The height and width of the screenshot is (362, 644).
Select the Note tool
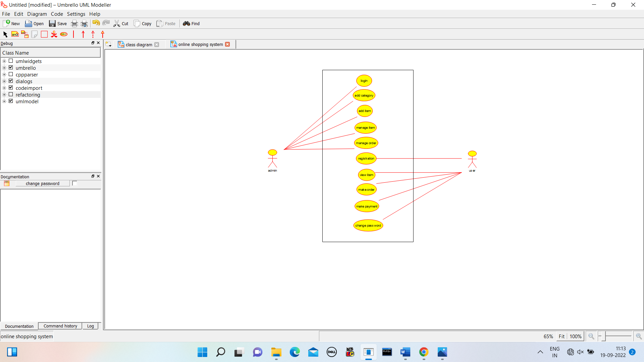34,34
